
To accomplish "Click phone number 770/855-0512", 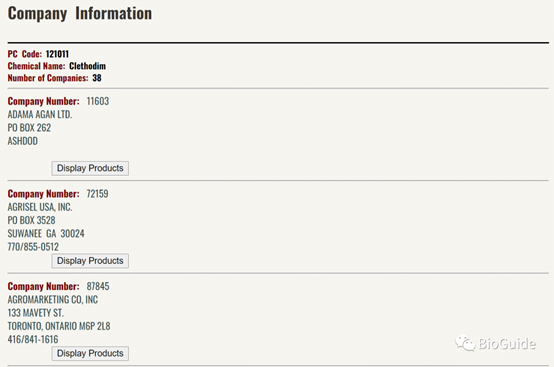I will pos(33,247).
